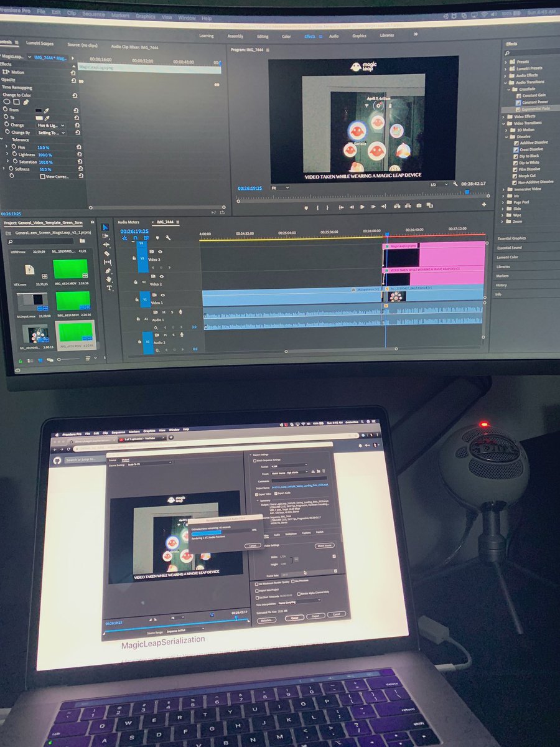Click Cancel in the rendering progress dialog

[x=252, y=545]
